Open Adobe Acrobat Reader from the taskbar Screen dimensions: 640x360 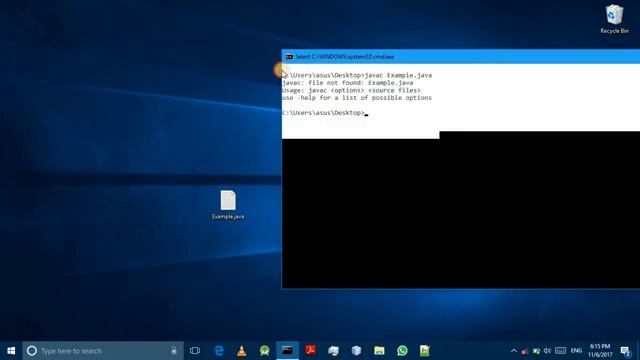pyautogui.click(x=311, y=351)
